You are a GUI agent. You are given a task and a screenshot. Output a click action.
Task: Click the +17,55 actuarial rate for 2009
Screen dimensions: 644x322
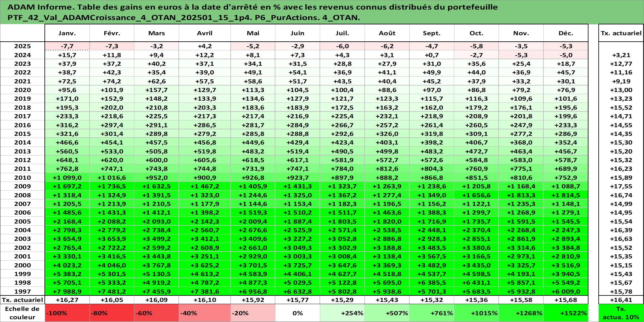click(621, 186)
